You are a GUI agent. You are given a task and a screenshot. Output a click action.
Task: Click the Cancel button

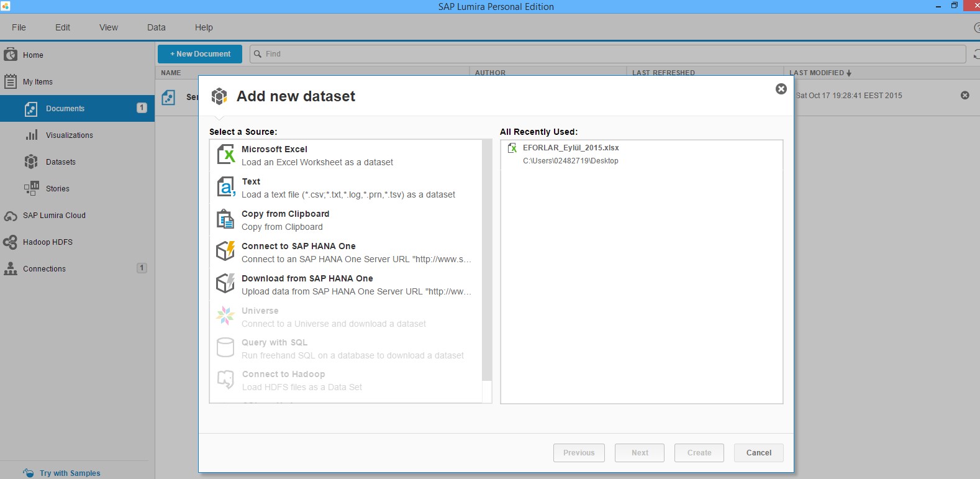coord(758,453)
